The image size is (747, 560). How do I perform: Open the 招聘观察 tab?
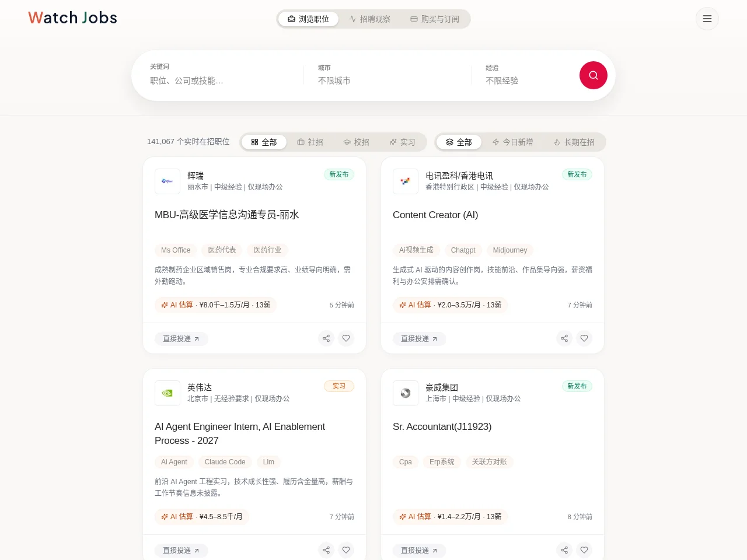point(369,19)
